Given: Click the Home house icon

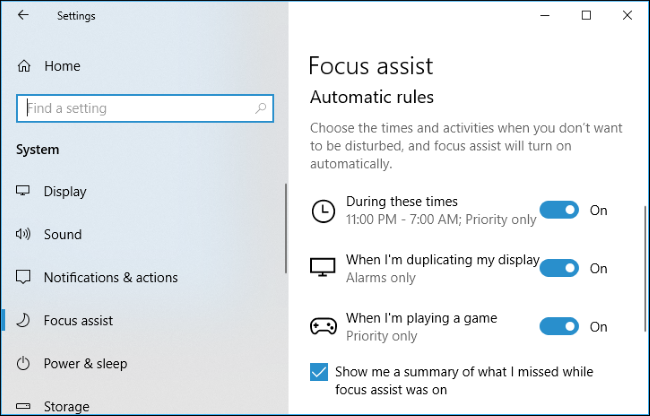Looking at the screenshot, I should point(24,66).
